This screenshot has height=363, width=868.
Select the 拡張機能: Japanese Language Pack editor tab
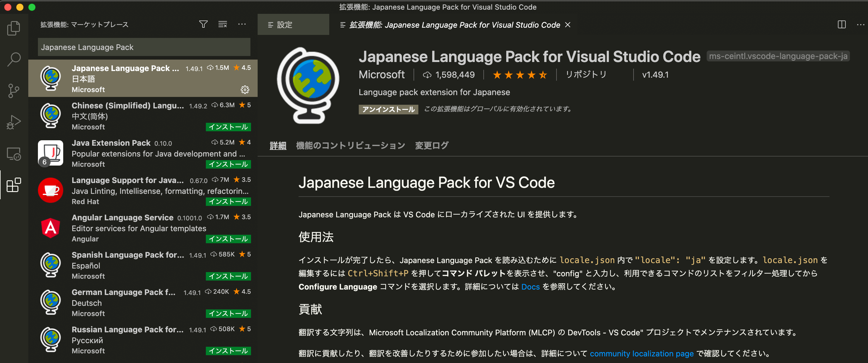[454, 25]
